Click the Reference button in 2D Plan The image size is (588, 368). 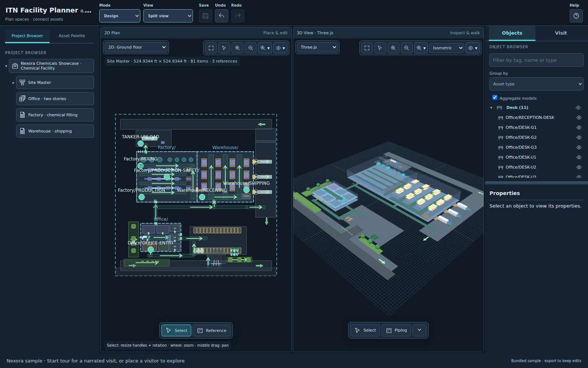tap(212, 330)
